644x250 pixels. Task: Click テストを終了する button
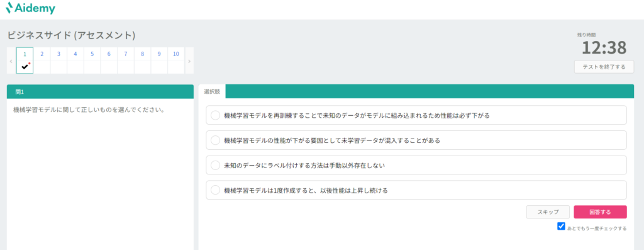604,67
